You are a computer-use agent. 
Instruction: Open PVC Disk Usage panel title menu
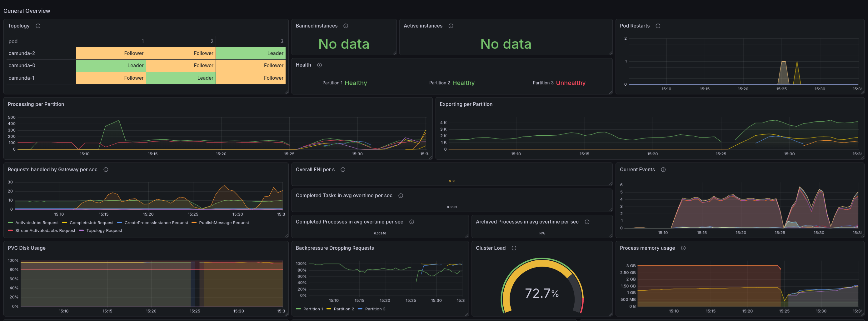27,248
